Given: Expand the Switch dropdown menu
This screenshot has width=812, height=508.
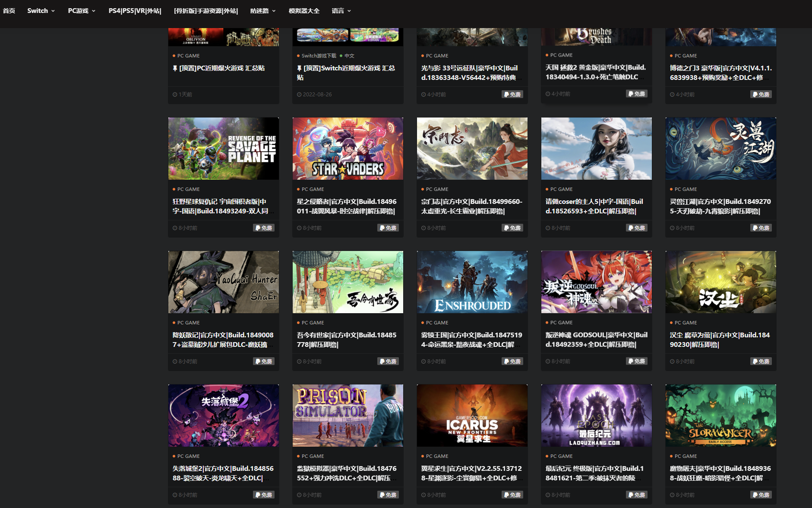Looking at the screenshot, I should click(x=41, y=11).
